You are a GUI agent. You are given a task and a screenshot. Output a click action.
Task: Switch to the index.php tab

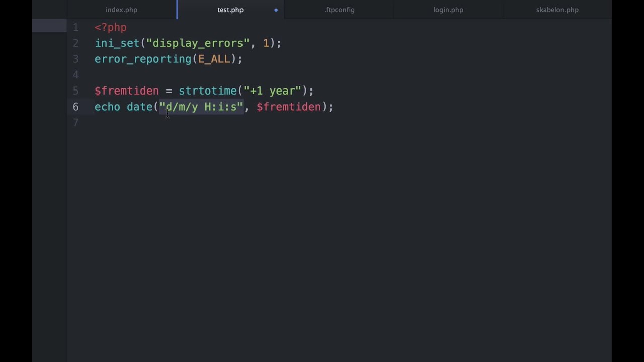121,10
